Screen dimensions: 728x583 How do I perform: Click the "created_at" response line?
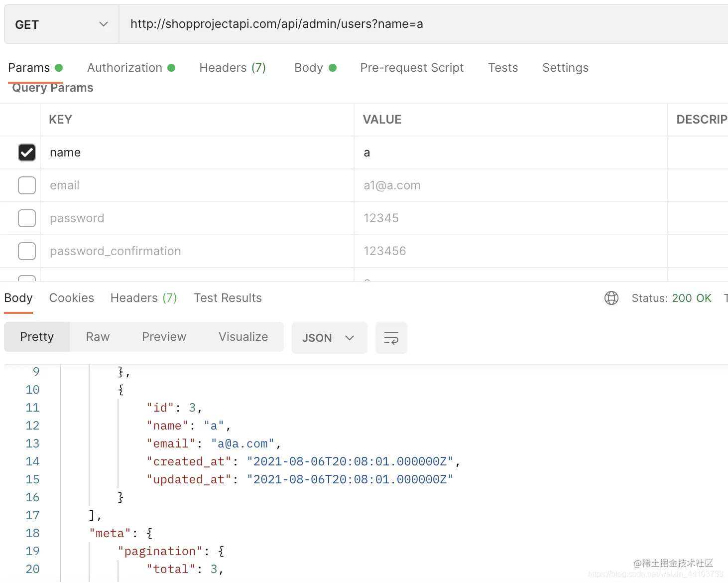[303, 461]
